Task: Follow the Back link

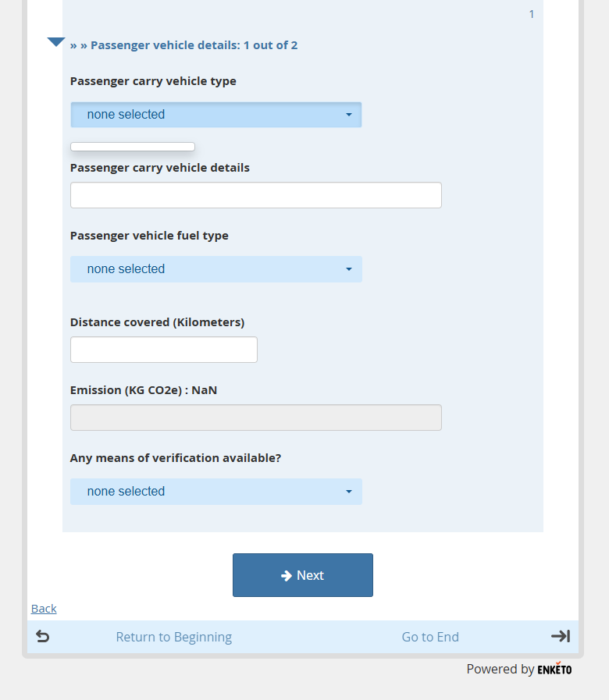Action: click(44, 609)
